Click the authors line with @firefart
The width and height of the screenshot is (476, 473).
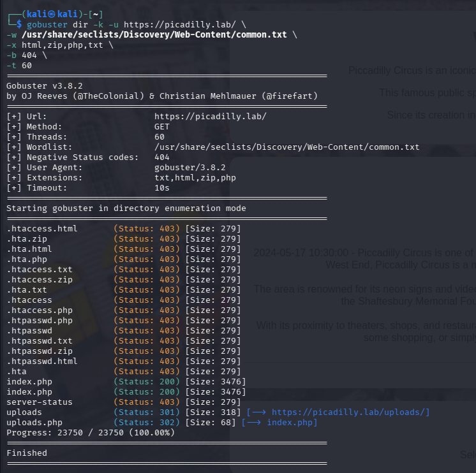pos(162,96)
